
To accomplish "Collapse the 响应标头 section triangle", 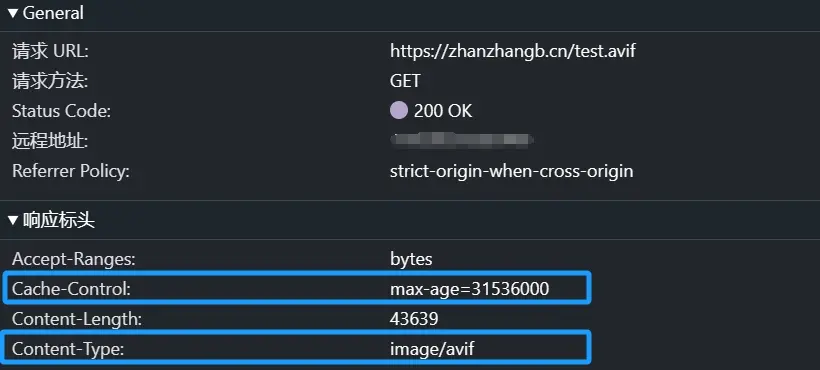I will 13,221.
